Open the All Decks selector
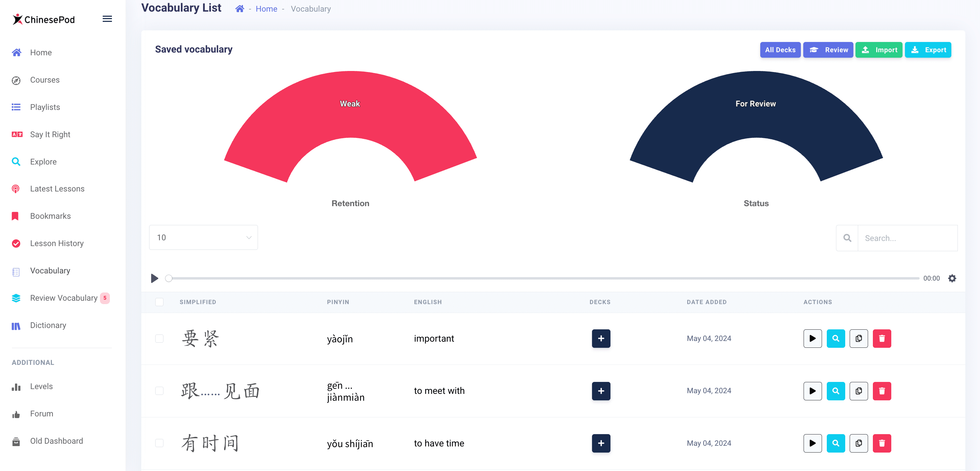 (780, 50)
